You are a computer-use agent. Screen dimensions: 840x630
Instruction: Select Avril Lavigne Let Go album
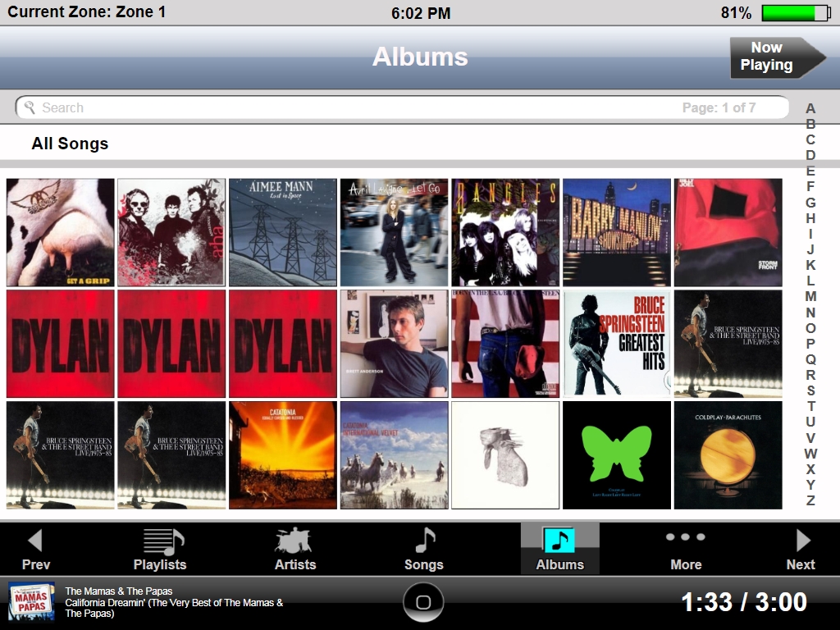[395, 232]
